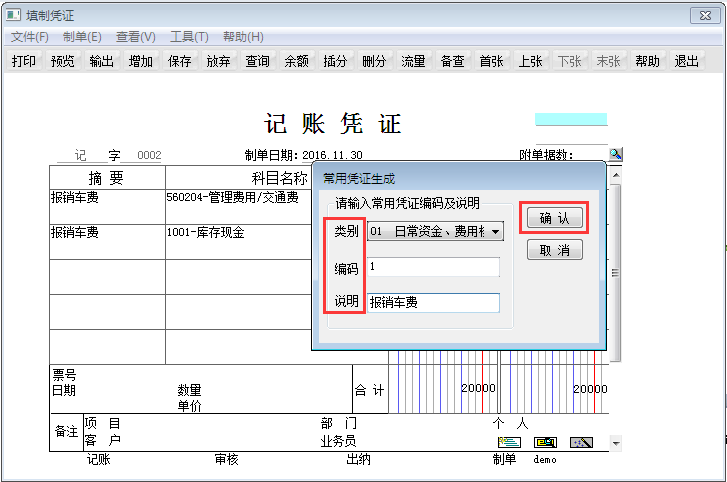Click the rightmost pencil icon below 个人
The image size is (727, 482).
[x=582, y=442]
